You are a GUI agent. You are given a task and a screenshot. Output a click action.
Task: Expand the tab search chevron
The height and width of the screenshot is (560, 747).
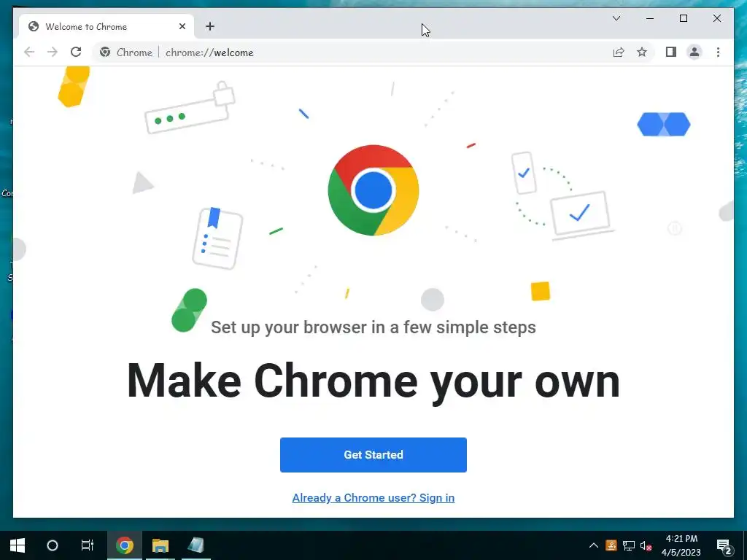point(616,18)
